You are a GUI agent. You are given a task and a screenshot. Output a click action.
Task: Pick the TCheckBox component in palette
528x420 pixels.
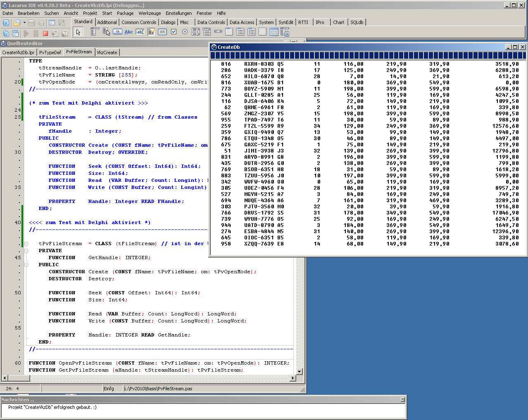[x=174, y=32]
